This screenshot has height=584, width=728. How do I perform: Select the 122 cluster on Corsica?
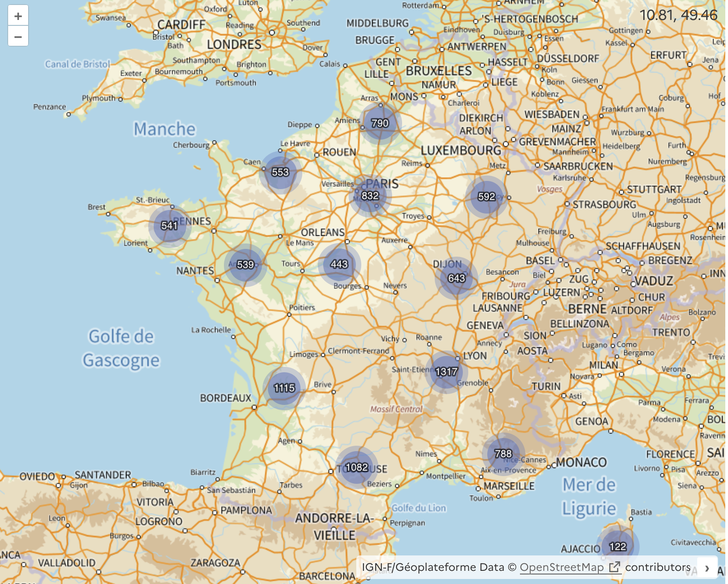[617, 547]
